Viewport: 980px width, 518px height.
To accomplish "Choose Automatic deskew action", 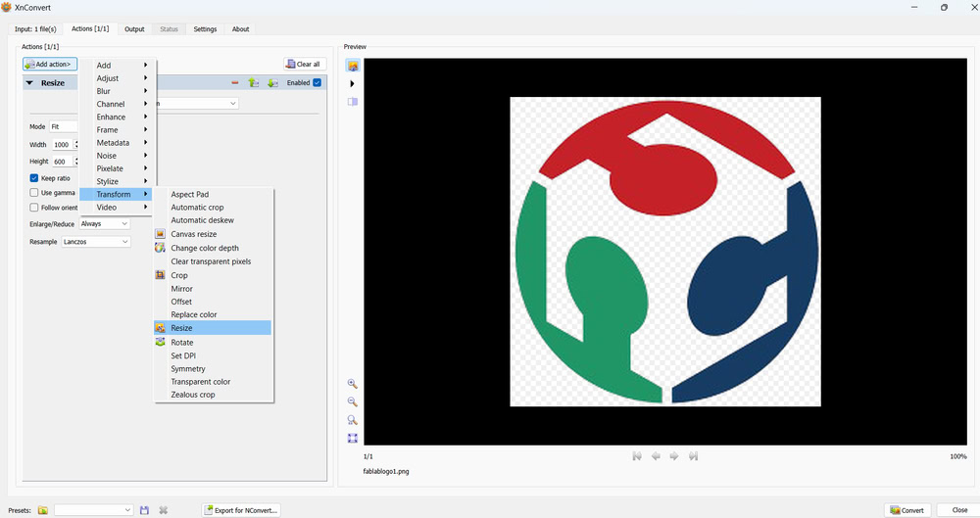I will coord(213,220).
